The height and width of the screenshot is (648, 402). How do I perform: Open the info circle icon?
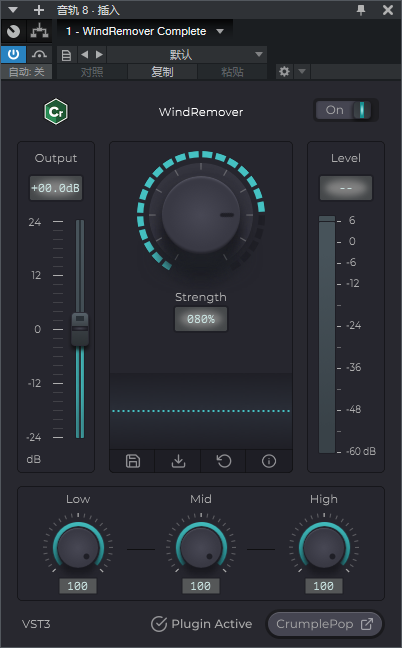pos(269,461)
